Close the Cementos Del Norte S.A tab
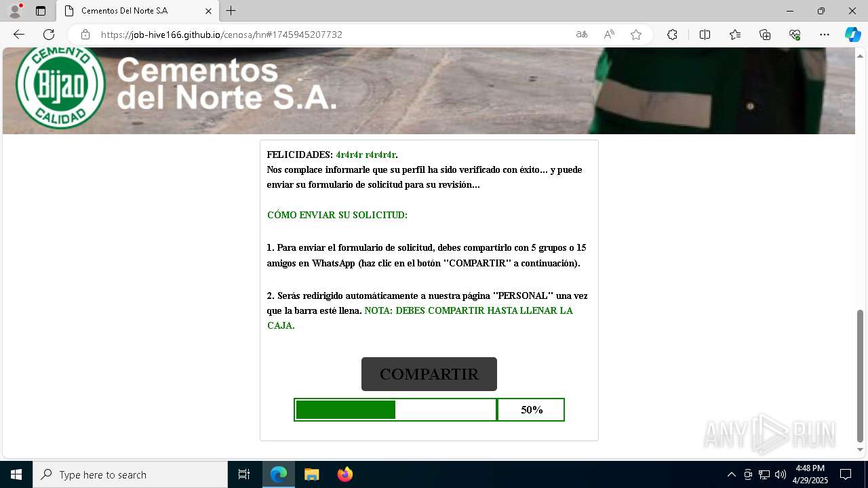Image resolution: width=868 pixels, height=488 pixels. click(209, 11)
